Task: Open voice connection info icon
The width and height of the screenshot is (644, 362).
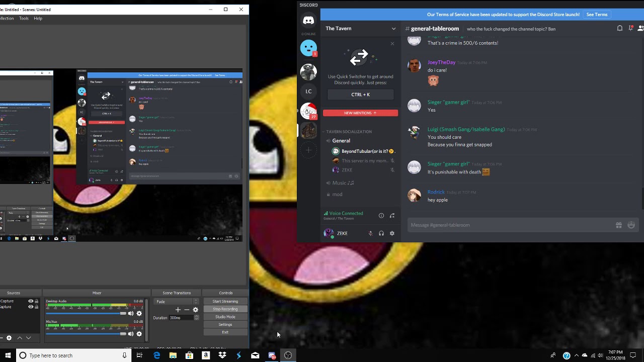Action: point(381,216)
